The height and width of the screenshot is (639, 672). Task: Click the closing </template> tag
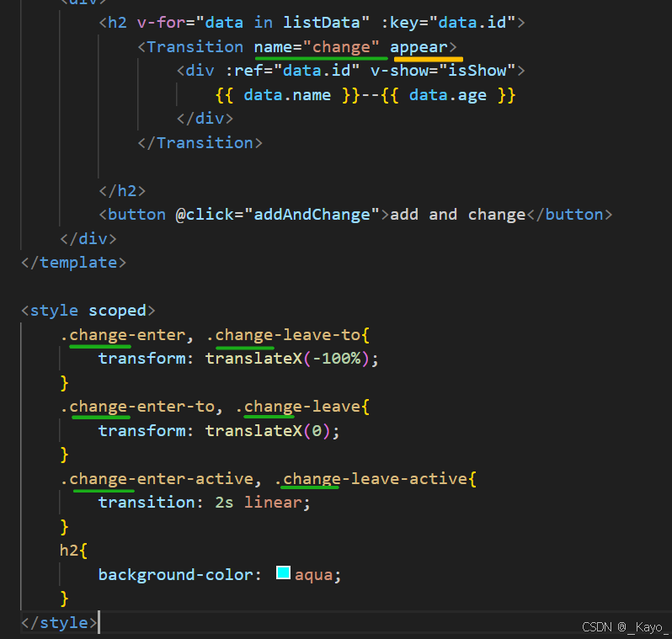pos(74,263)
